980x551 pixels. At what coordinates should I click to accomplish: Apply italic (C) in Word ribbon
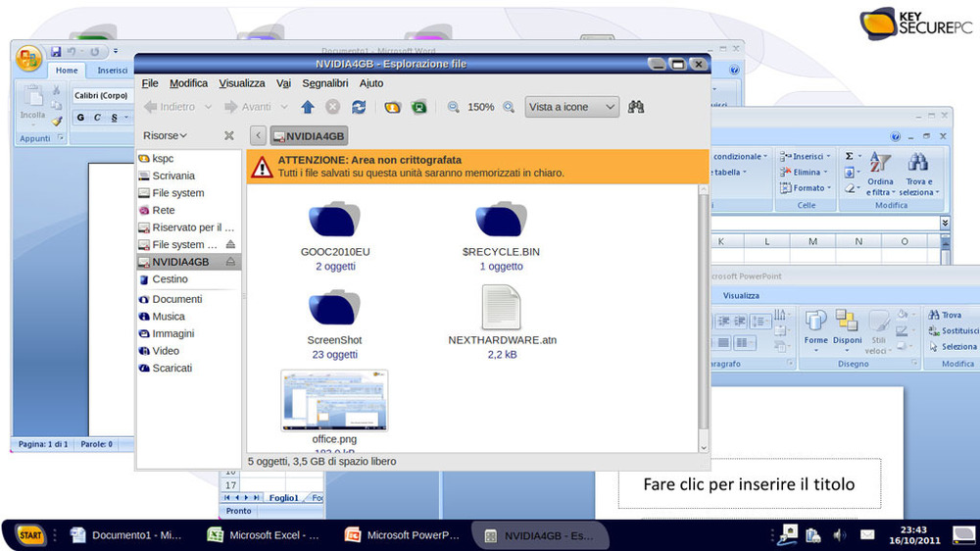(97, 118)
